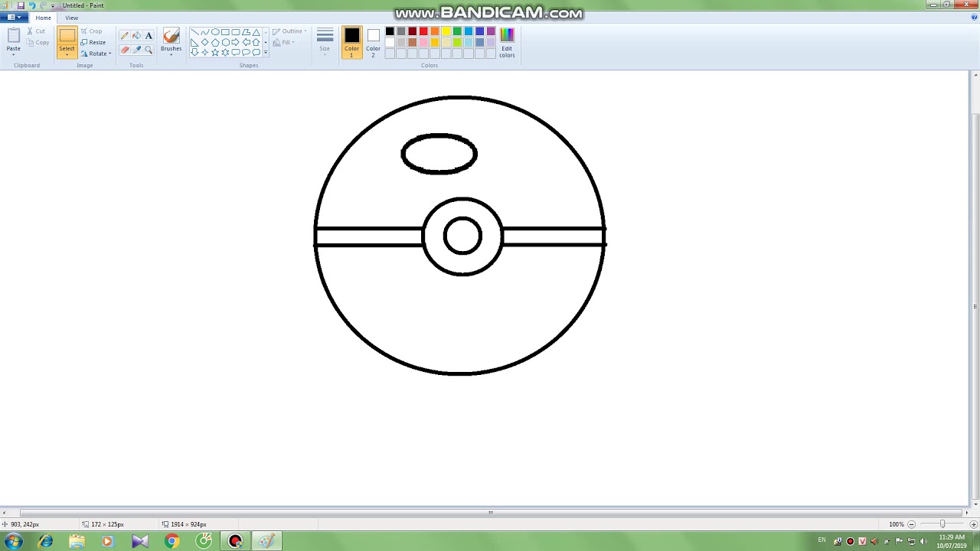
Task: Select the Text tool
Action: (149, 35)
